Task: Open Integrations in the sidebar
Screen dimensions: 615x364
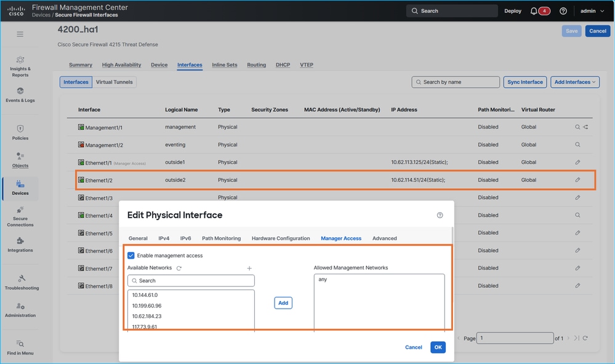Action: (x=20, y=245)
